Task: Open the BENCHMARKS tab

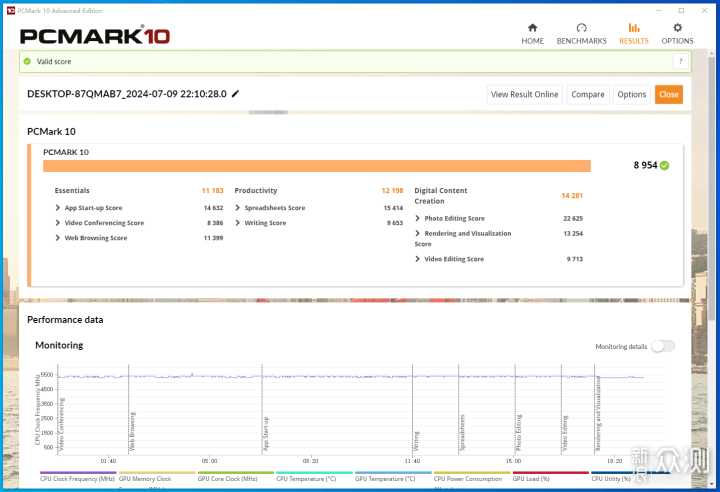Action: point(581,34)
